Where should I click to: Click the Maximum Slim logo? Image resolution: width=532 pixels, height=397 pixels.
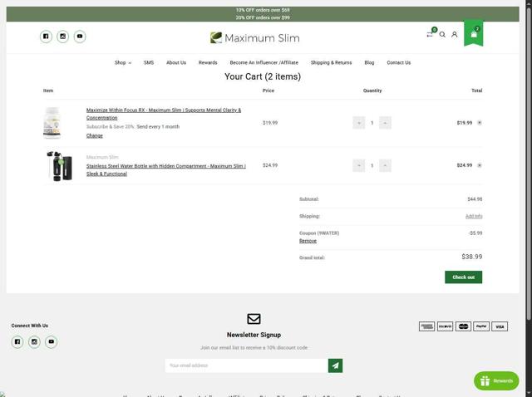255,37
